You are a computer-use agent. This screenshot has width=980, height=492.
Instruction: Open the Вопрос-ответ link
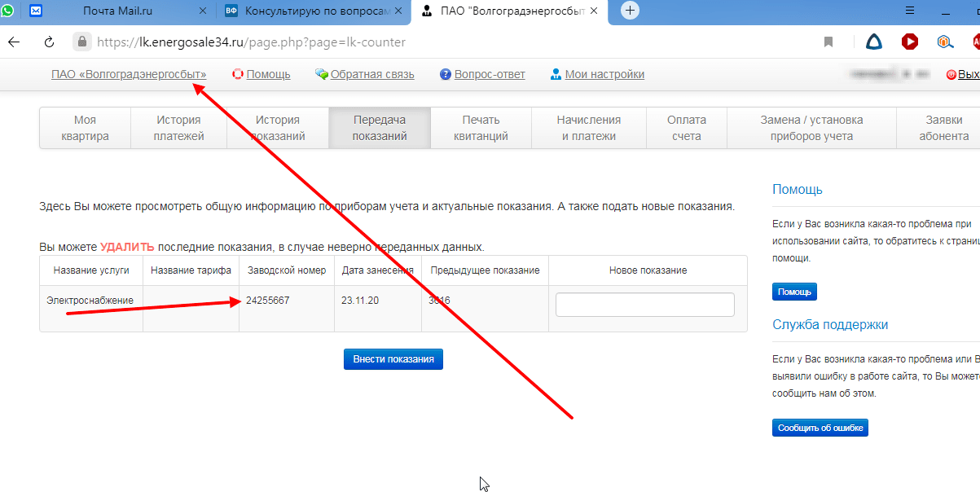(x=490, y=74)
